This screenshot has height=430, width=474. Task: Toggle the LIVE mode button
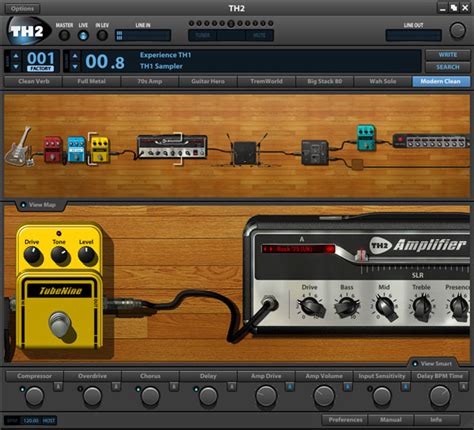point(83,35)
